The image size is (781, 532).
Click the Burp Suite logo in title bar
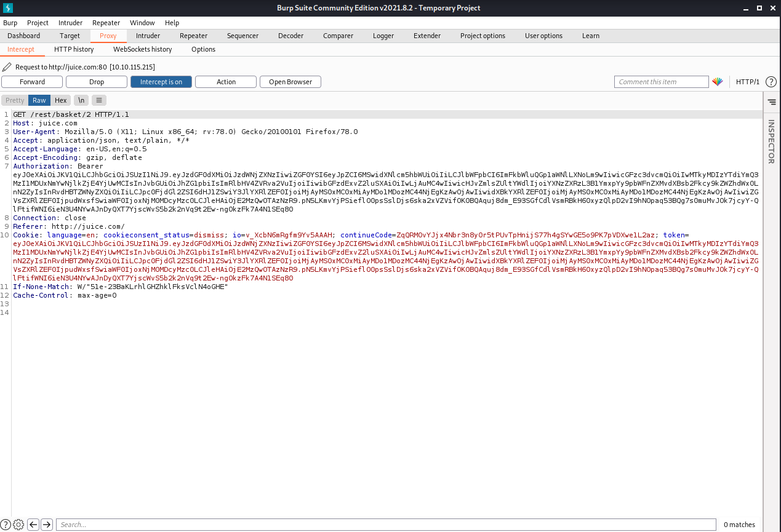7,7
